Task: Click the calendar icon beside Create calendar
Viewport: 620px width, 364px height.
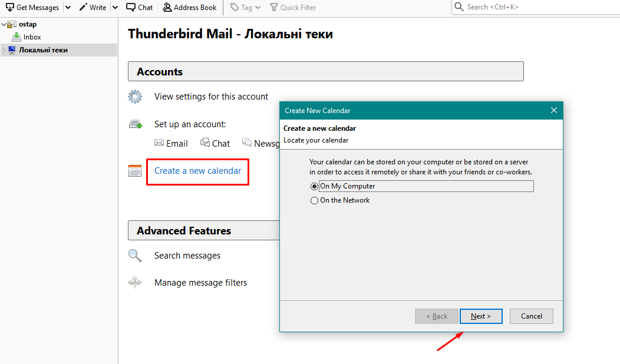Action: tap(135, 171)
